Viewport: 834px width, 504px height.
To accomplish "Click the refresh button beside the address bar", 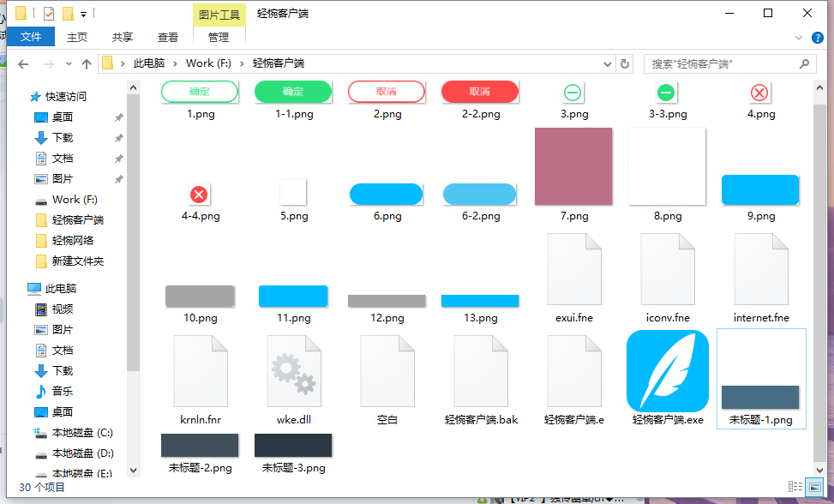I will pos(625,63).
